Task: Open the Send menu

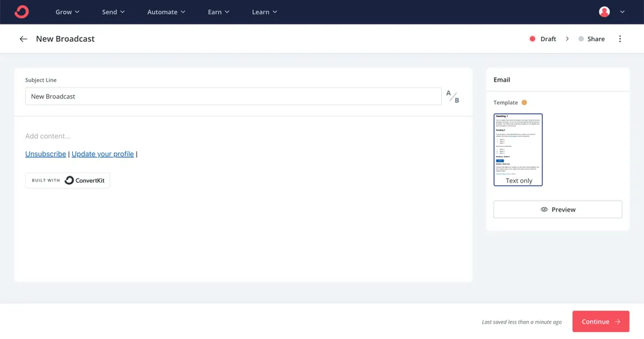Action: click(113, 12)
